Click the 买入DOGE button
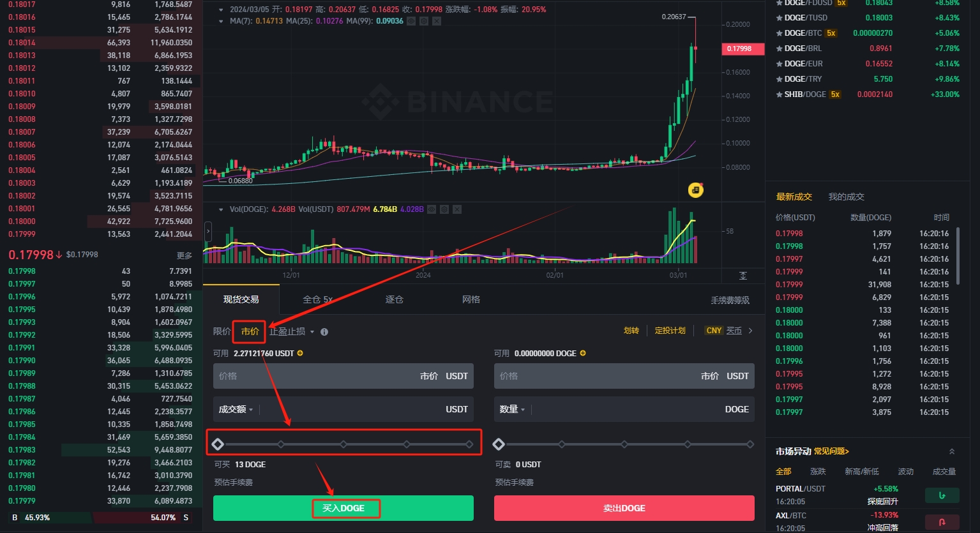Viewport: 980px width, 533px height. (343, 508)
